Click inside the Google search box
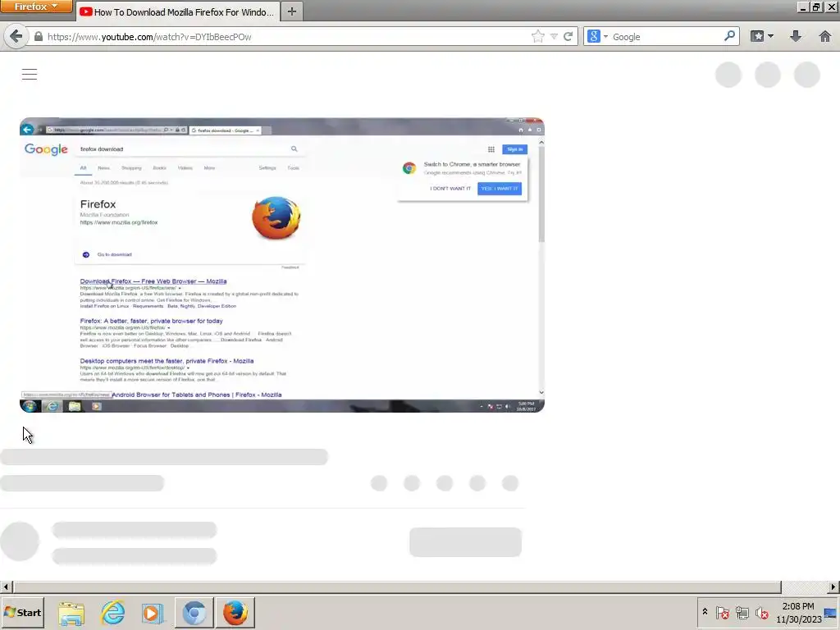The height and width of the screenshot is (630, 840). [666, 36]
